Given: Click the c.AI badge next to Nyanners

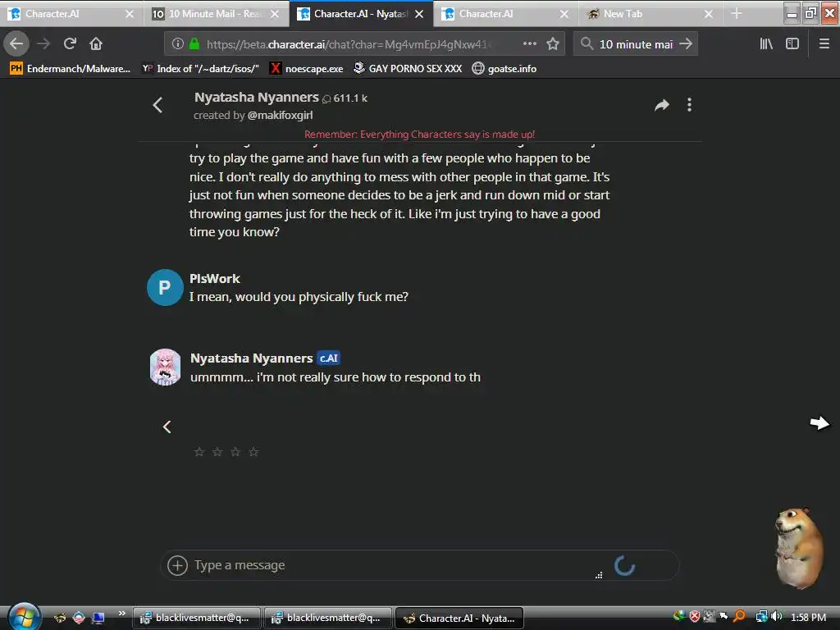Looking at the screenshot, I should click(328, 358).
